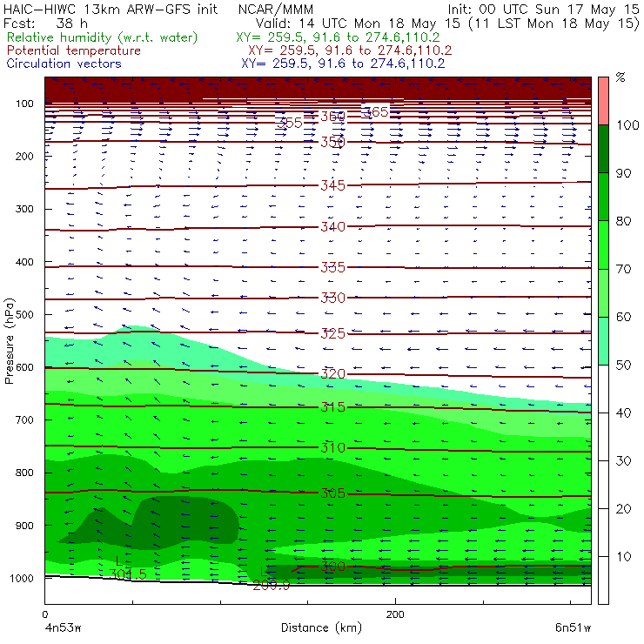Click the colorbar 10 value label
The image size is (644, 644).
point(623,556)
